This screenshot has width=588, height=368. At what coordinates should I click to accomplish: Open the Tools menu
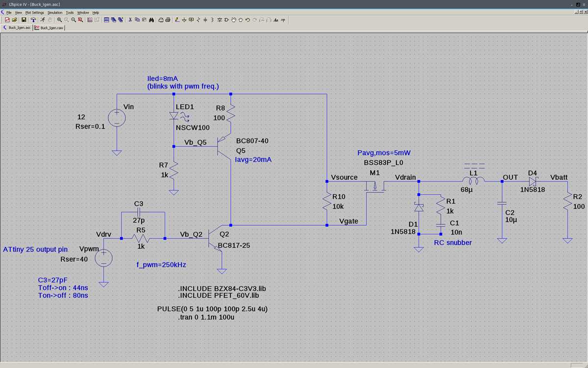click(70, 12)
